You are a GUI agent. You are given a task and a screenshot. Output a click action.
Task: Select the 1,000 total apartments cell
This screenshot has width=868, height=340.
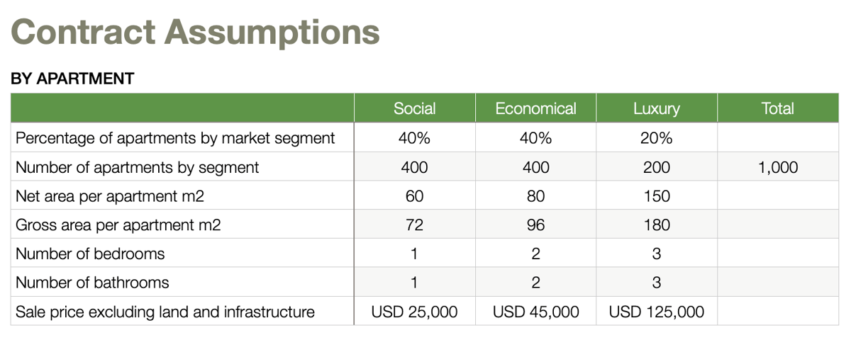point(777,167)
